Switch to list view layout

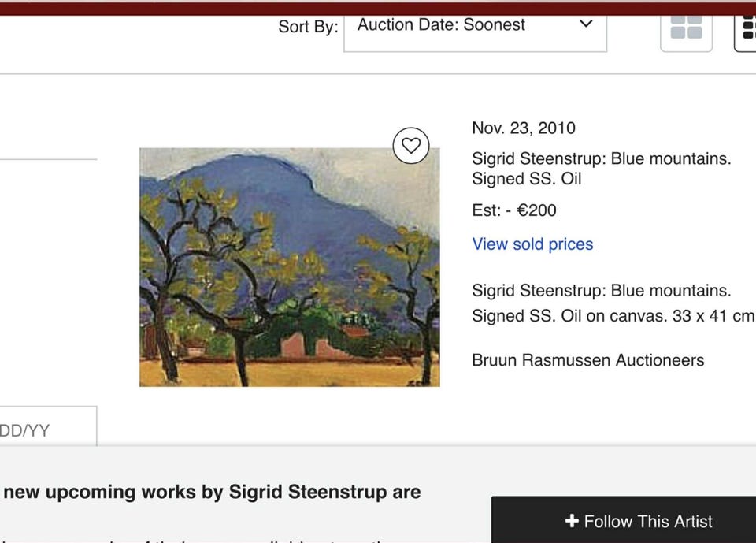[x=747, y=28]
